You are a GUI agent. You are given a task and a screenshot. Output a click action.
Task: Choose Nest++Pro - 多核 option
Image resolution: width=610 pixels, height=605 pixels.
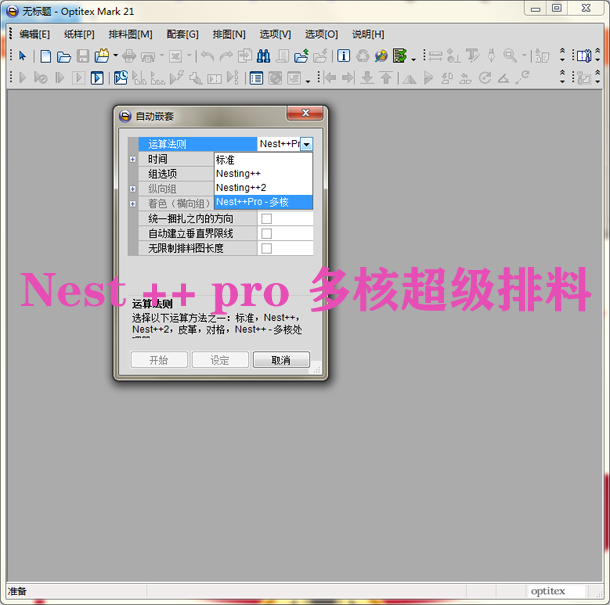coord(263,202)
